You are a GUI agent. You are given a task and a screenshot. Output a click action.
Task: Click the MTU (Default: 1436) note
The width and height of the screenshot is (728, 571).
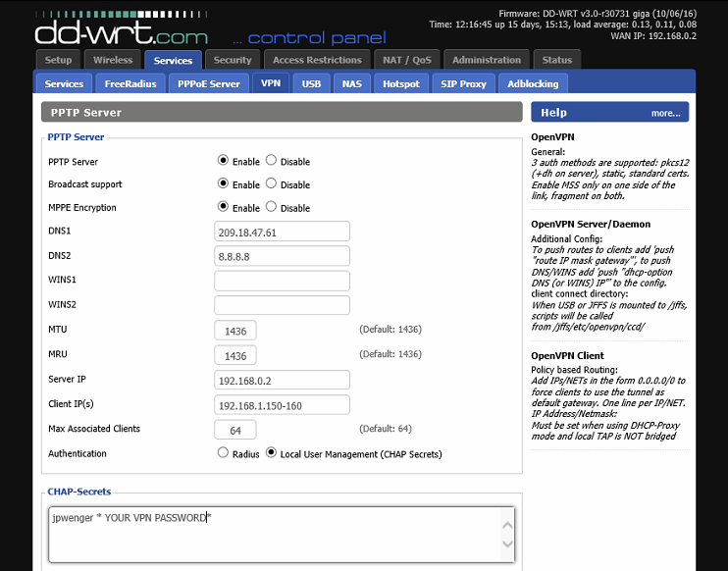click(x=390, y=329)
